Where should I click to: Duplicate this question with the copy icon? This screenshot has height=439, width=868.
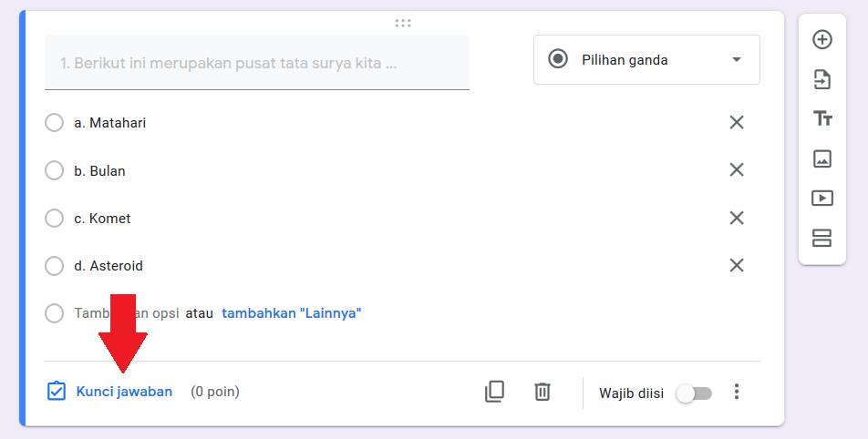click(494, 392)
